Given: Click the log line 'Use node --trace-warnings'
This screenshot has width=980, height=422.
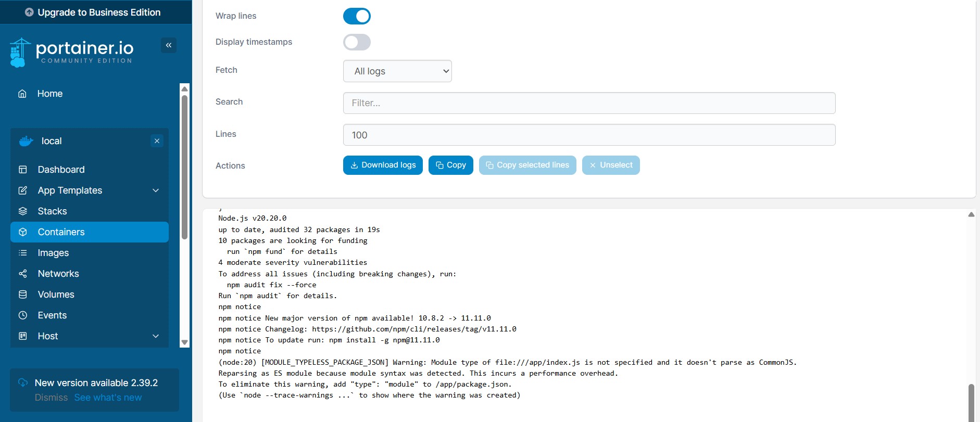Looking at the screenshot, I should tap(370, 395).
